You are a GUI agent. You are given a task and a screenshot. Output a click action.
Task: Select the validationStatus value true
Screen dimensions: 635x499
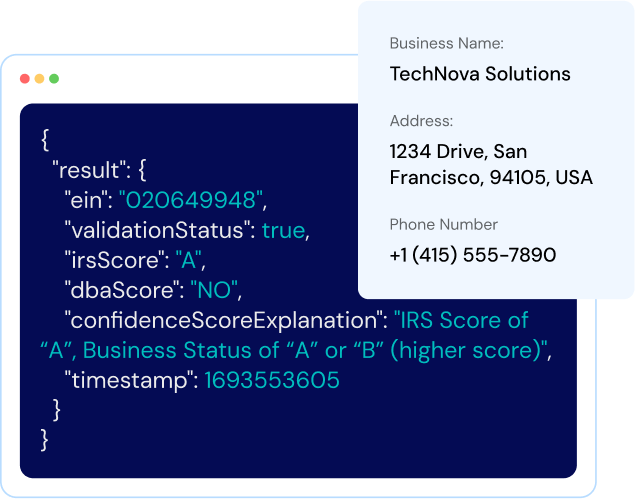pos(283,231)
